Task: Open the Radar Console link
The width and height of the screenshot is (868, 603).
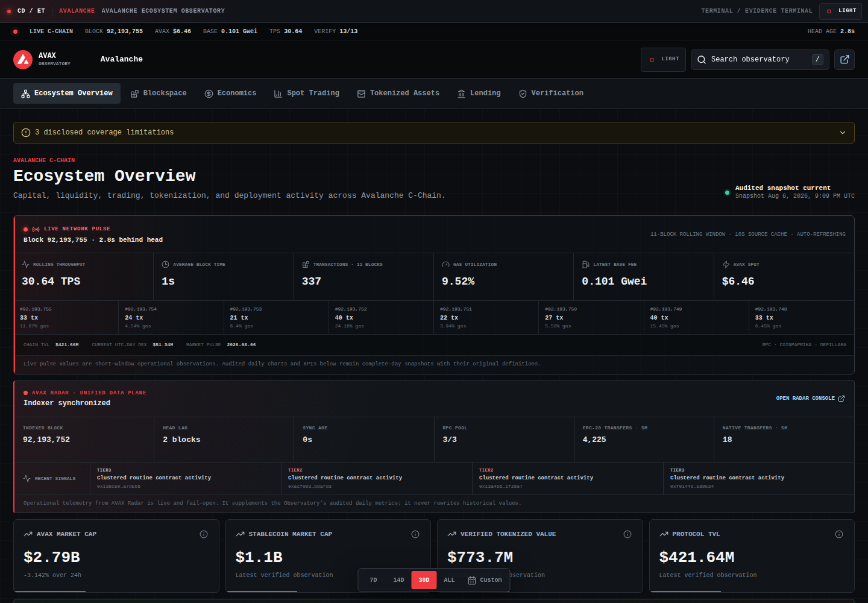Action: 810,399
